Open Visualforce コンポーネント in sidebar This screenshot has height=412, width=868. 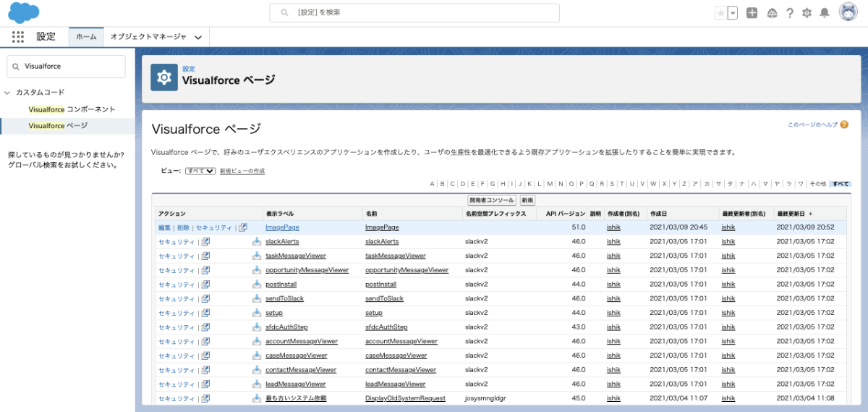pos(72,109)
